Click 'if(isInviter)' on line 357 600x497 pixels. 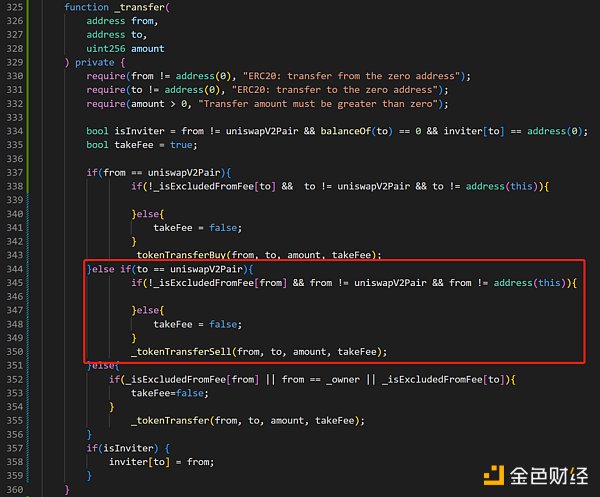(122, 448)
